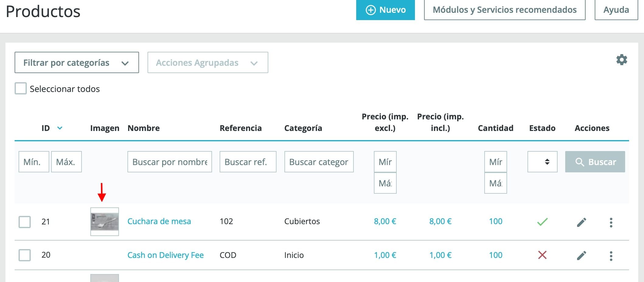The width and height of the screenshot is (644, 282).
Task: Toggle the green enabled status of product 21
Action: point(542,222)
